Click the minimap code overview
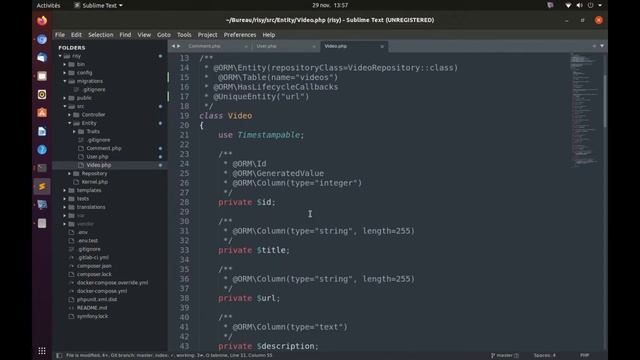 coord(585,110)
